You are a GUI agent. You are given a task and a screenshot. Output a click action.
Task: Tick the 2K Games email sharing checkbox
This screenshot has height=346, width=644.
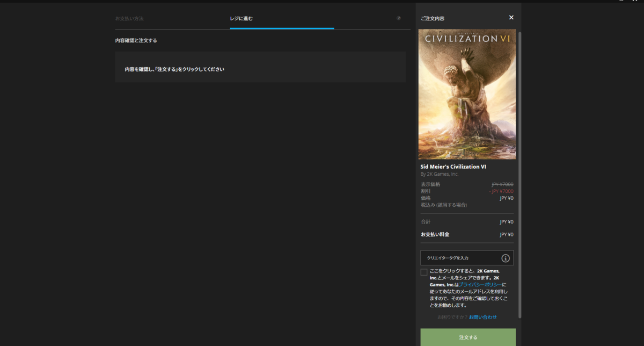point(424,272)
